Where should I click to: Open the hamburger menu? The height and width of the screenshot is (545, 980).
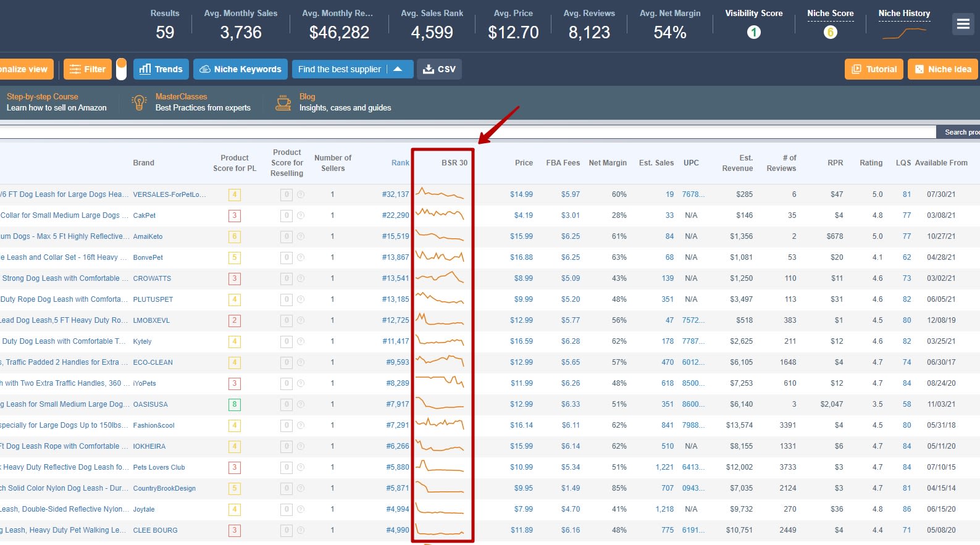963,24
